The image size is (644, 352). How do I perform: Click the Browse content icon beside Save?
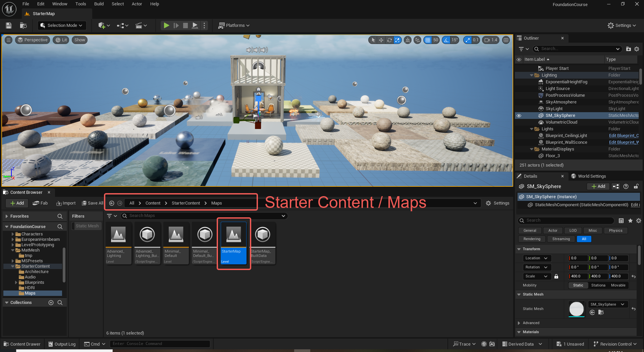(23, 26)
